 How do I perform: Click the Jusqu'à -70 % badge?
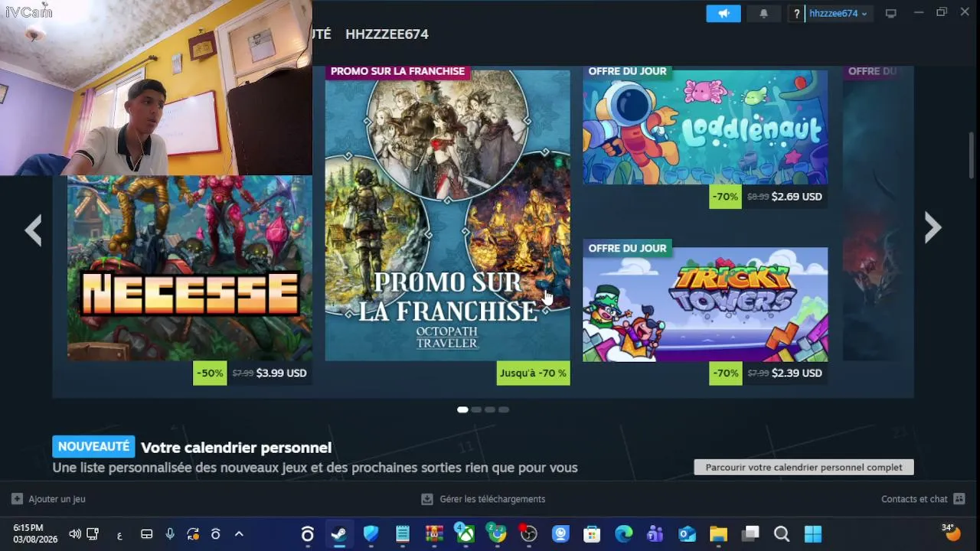click(x=534, y=373)
